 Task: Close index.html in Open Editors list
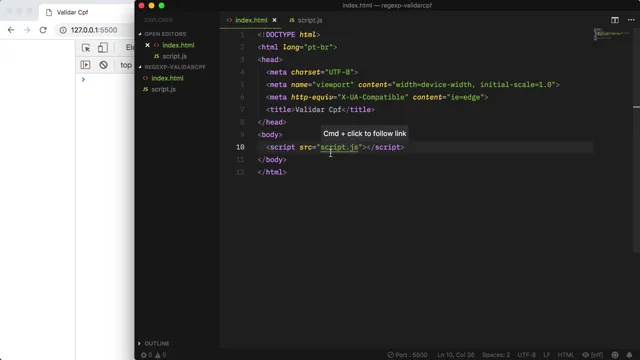[147, 45]
